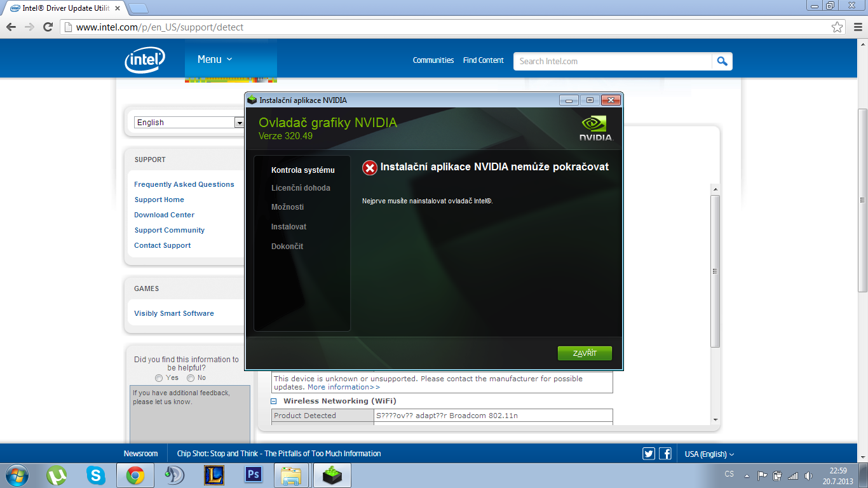868x488 pixels.
Task: Launch League of Legends from the taskbar
Action: [214, 475]
